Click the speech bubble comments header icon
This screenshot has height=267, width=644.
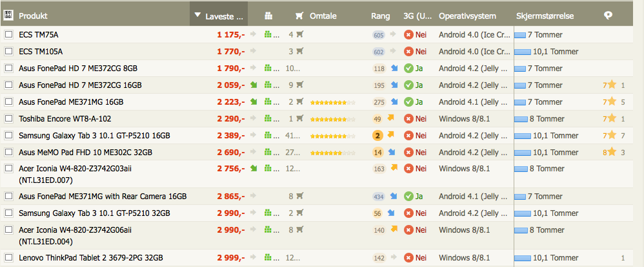tap(609, 16)
